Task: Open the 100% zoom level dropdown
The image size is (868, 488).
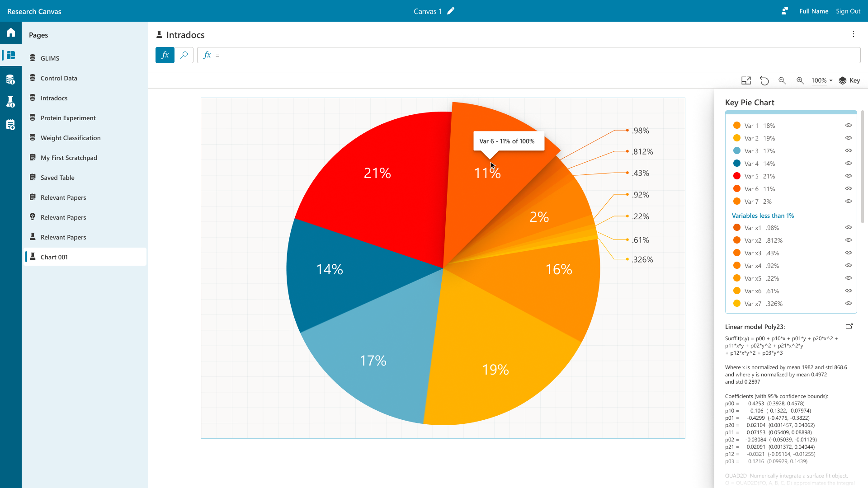Action: pos(821,80)
